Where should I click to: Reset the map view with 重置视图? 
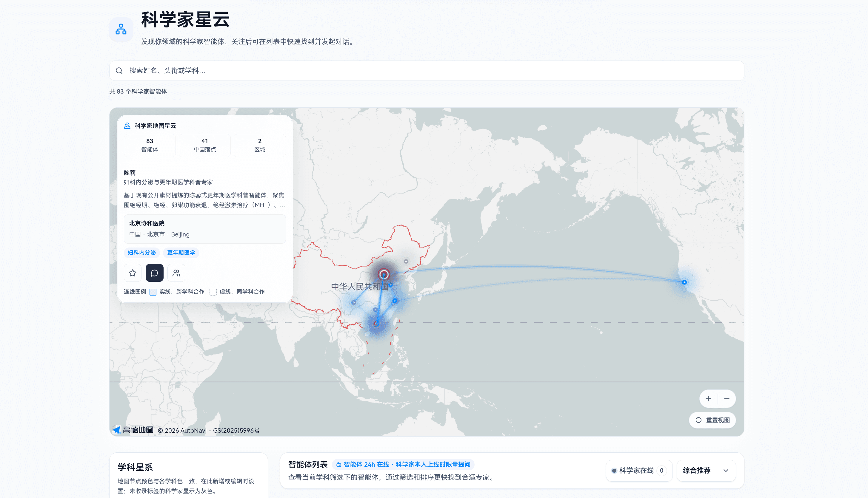coord(712,420)
